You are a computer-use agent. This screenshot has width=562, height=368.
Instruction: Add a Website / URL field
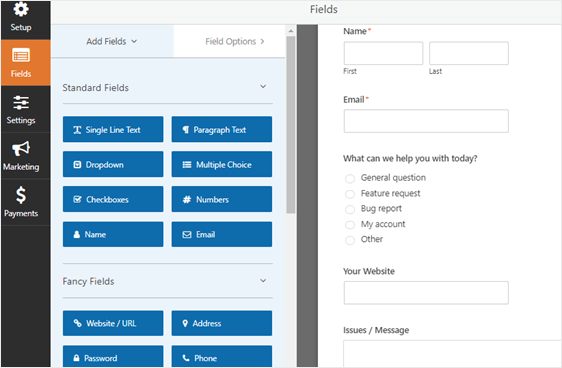click(113, 323)
